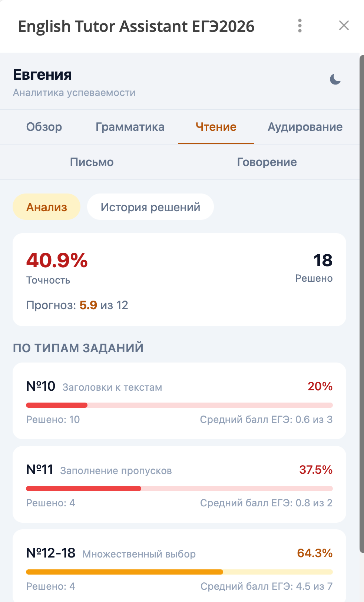Close the English Tutor Assistant panel

coord(344,25)
